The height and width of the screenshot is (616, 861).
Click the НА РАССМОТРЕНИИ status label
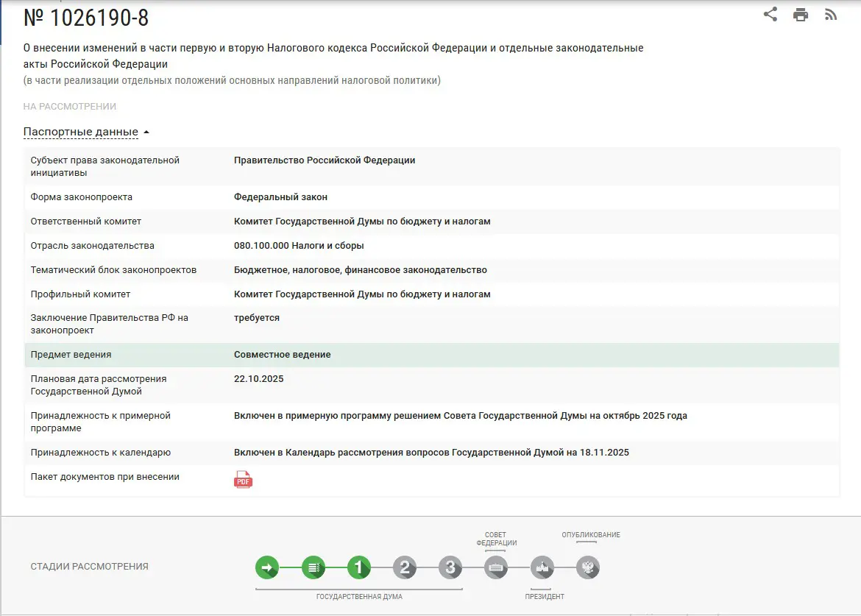point(70,107)
